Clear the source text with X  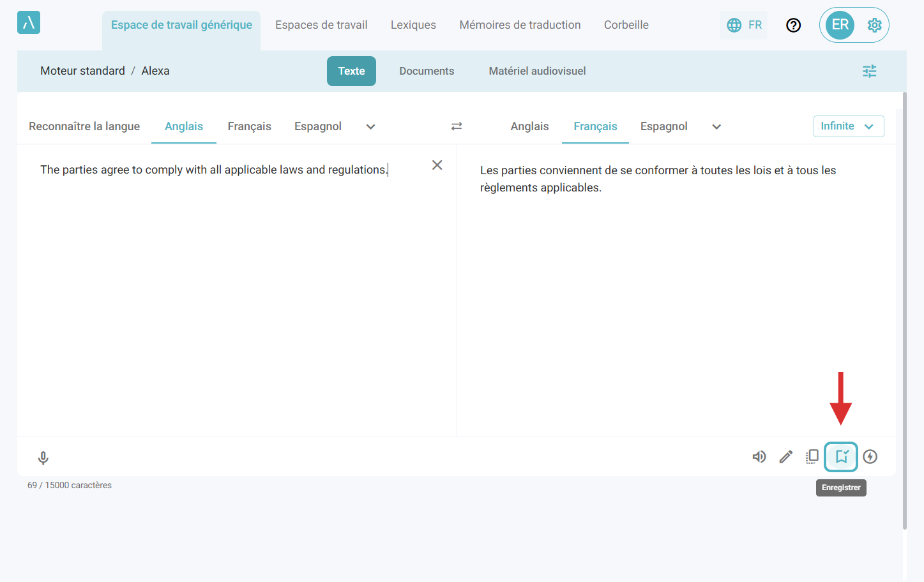[437, 165]
